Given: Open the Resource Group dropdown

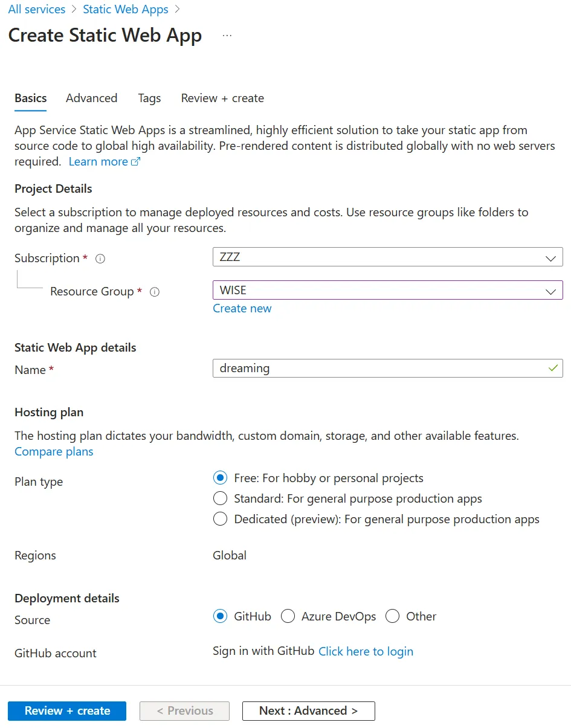Looking at the screenshot, I should coord(387,291).
